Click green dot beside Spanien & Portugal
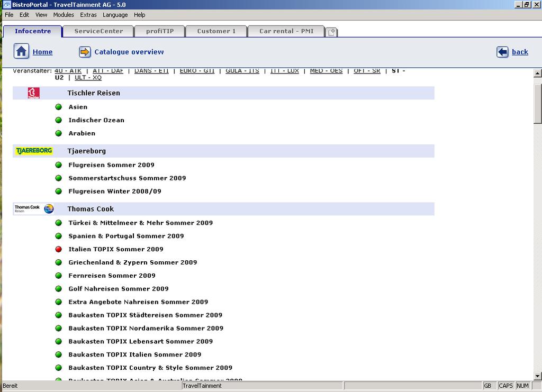542x392 pixels. [x=59, y=236]
